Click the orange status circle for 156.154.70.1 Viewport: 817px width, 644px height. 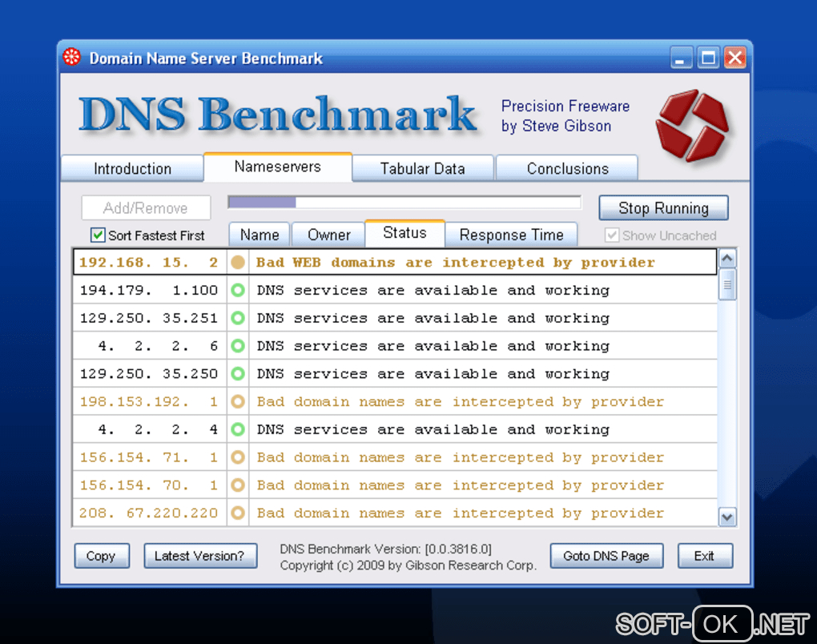[238, 485]
